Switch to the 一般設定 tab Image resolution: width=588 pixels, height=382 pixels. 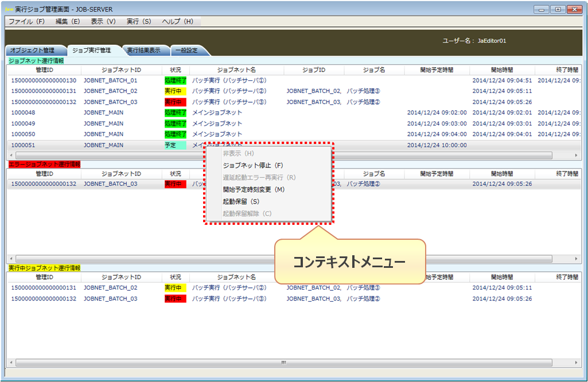tap(186, 50)
